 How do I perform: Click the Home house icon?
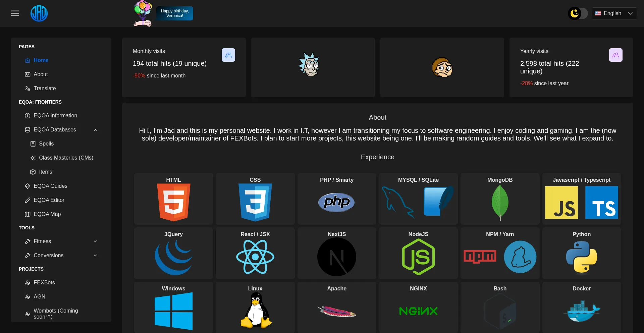click(x=28, y=61)
